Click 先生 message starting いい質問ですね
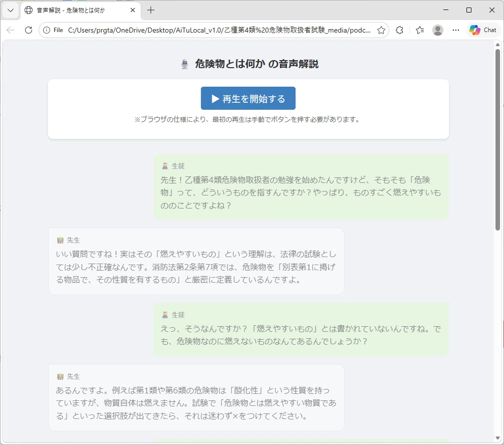Screen dimensions: 504x445 click(196, 262)
